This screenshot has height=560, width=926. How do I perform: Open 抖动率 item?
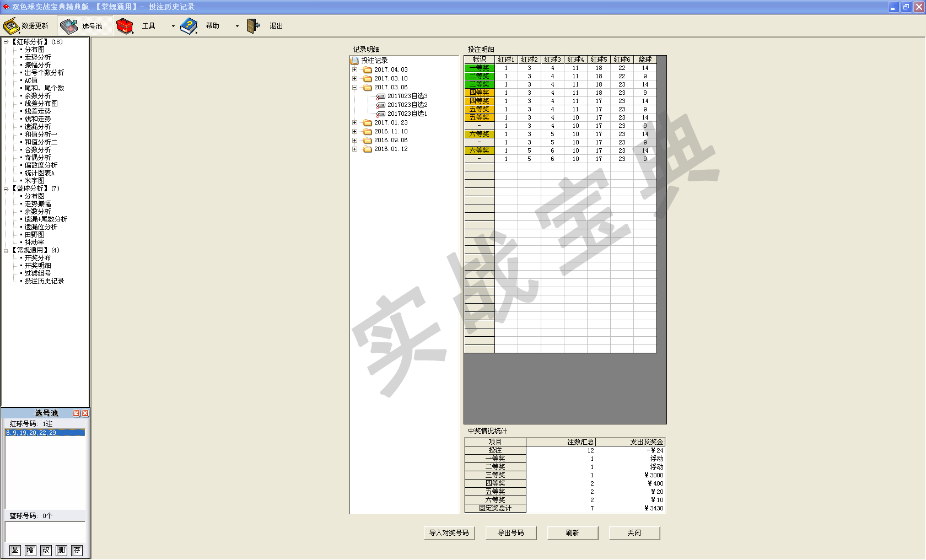pos(34,243)
